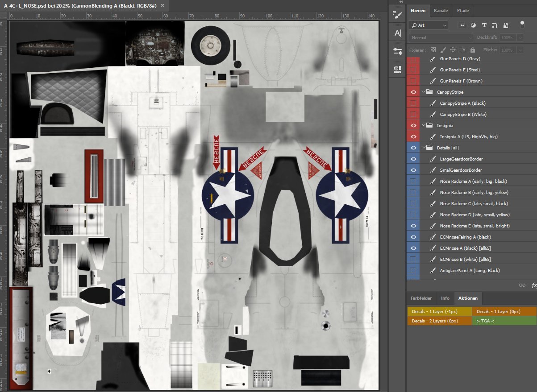Filter layers by Type with the T icon
This screenshot has width=537, height=392.
(x=484, y=25)
